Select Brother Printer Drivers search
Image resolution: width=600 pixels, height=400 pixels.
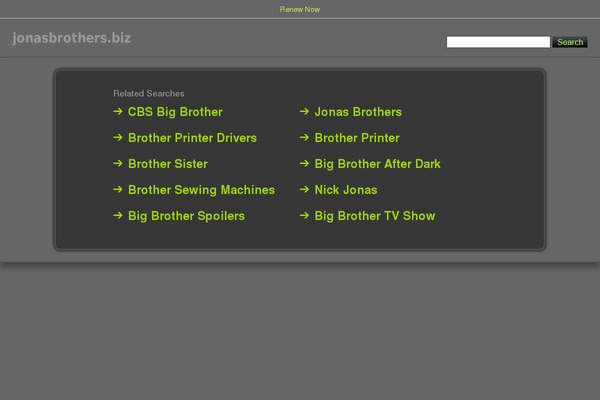pyautogui.click(x=192, y=138)
